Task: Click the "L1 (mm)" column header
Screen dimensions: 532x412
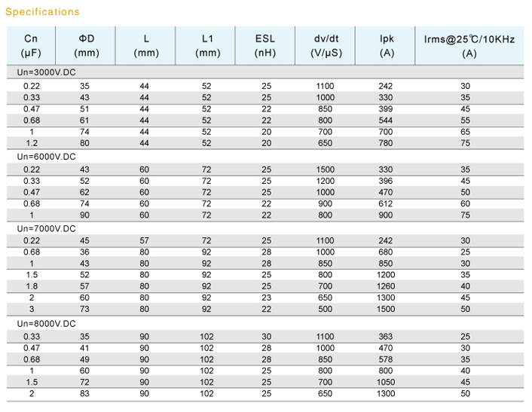Action: (x=205, y=45)
